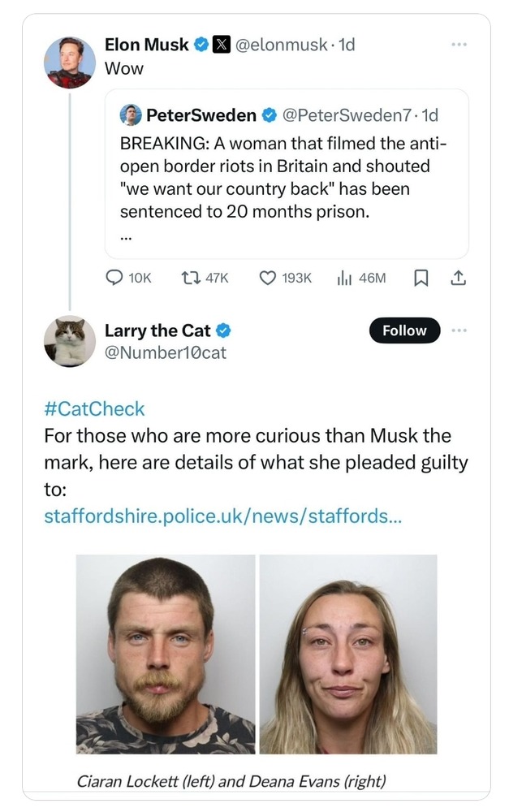Bookmark the Elon Musk tweet

(421, 278)
